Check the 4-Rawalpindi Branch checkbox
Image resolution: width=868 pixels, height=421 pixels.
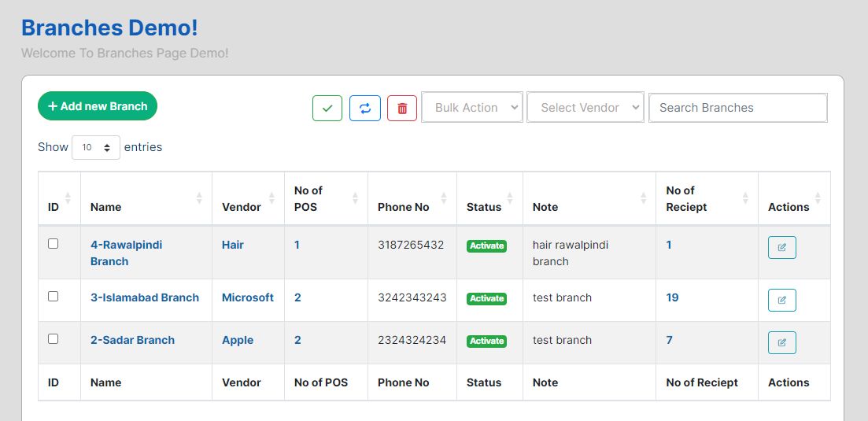[x=54, y=244]
